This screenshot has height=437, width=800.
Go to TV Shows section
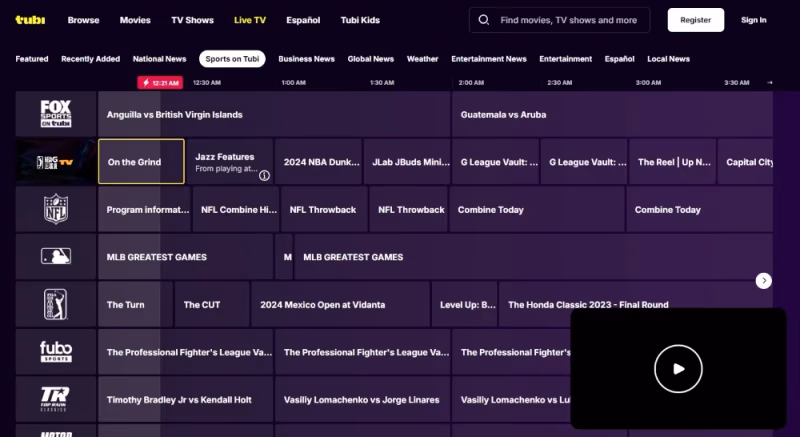pos(192,20)
